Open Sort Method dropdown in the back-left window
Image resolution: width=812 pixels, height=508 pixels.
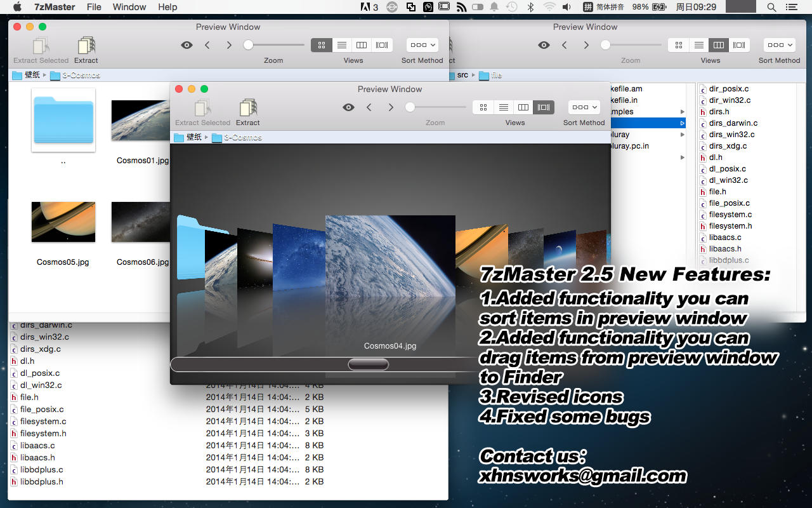tap(422, 45)
